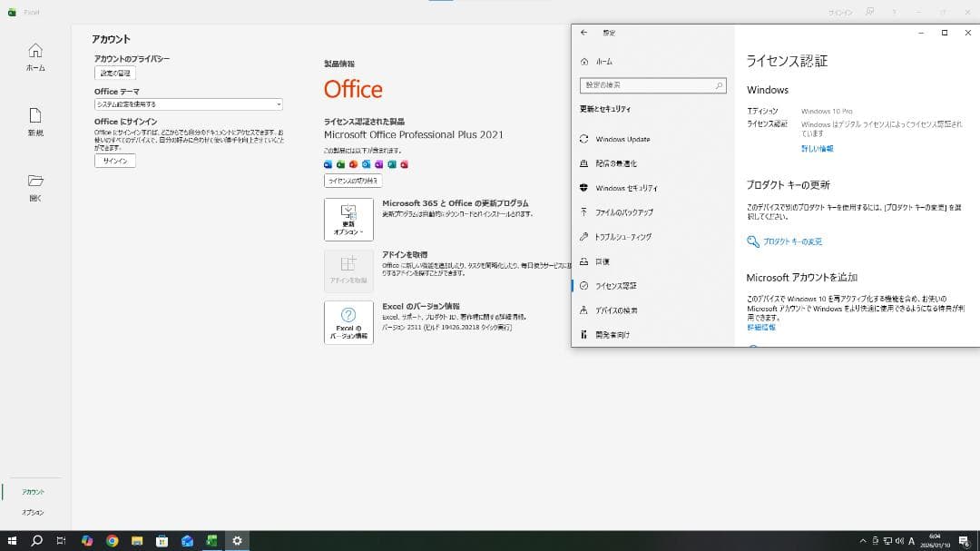
Task: Expand the Update Options dropdown
Action: click(x=349, y=218)
